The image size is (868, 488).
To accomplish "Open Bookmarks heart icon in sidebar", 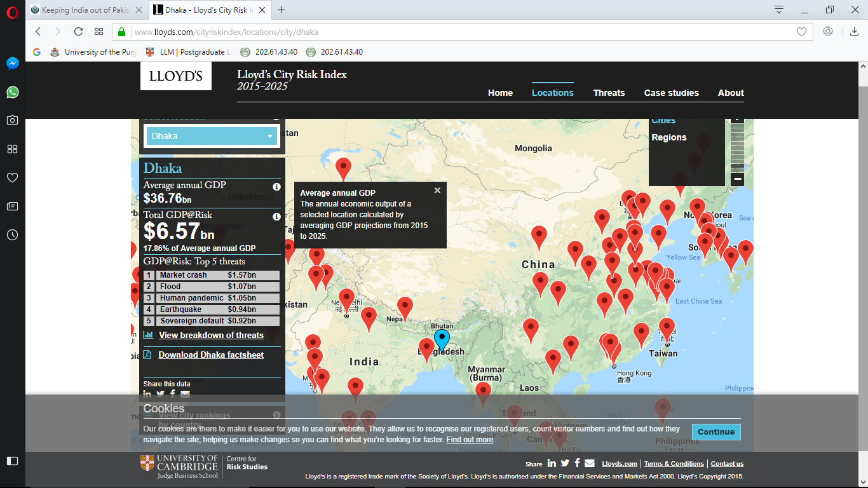I will (12, 177).
